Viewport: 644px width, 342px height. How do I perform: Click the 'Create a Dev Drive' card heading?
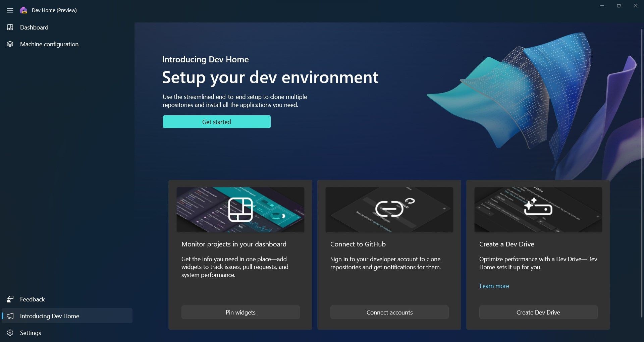pyautogui.click(x=506, y=244)
